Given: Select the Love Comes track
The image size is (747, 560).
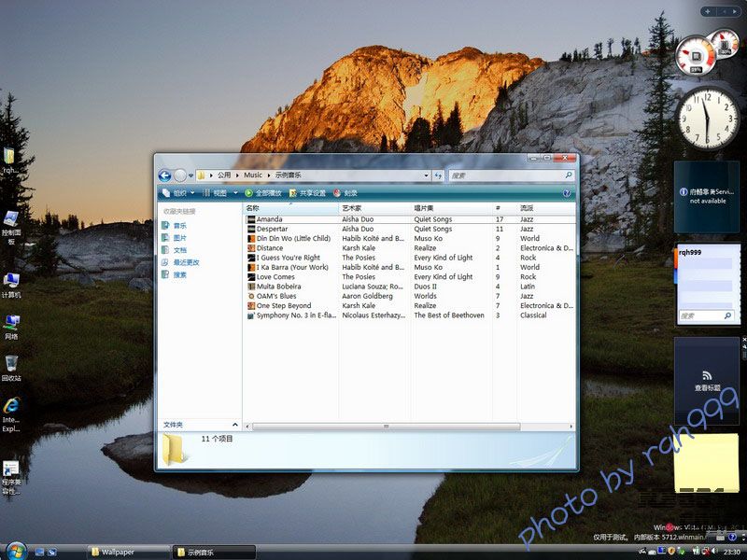Looking at the screenshot, I should 275,276.
